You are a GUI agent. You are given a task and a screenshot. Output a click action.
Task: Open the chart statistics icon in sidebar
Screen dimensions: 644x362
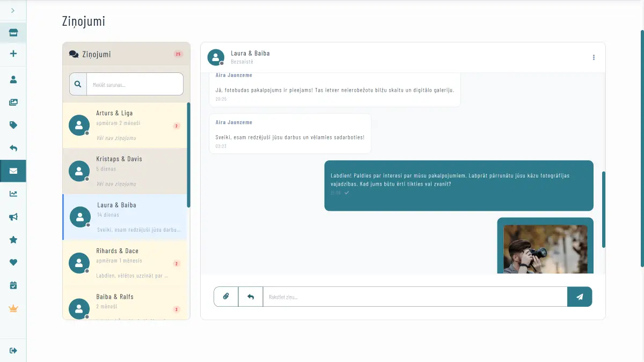tap(13, 194)
